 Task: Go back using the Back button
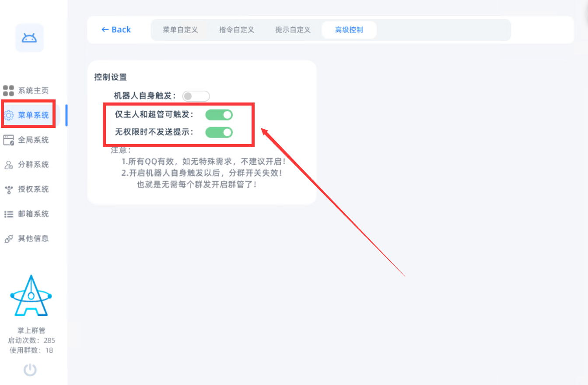[116, 29]
